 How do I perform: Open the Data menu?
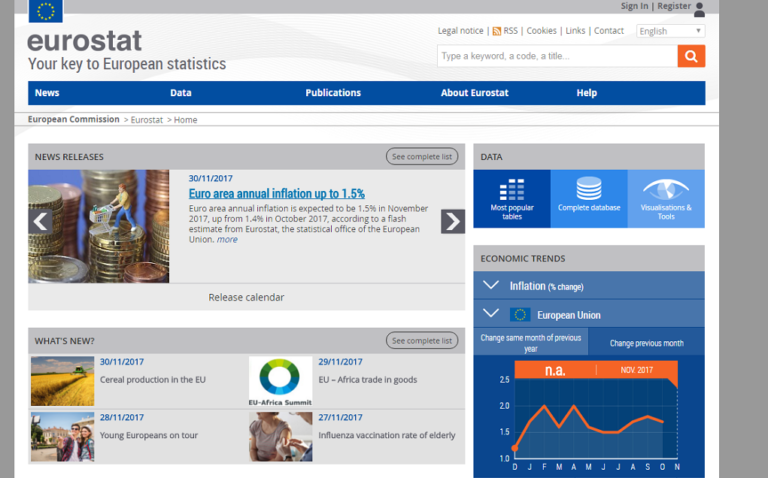[x=181, y=93]
